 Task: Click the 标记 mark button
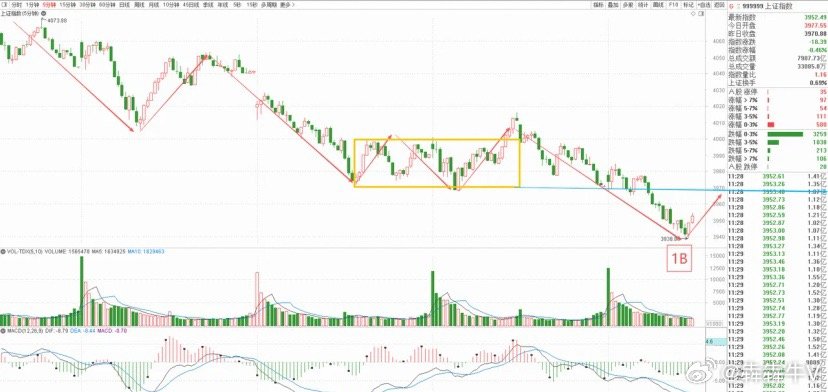click(x=689, y=5)
